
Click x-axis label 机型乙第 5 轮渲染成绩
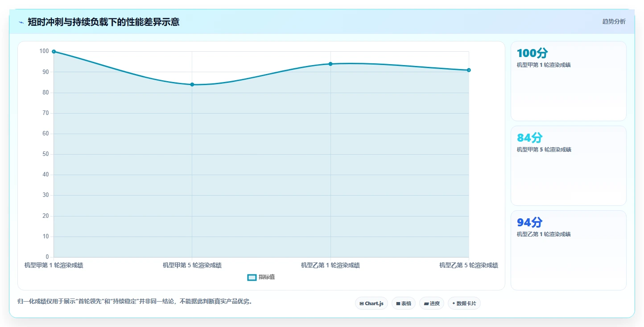(x=469, y=266)
